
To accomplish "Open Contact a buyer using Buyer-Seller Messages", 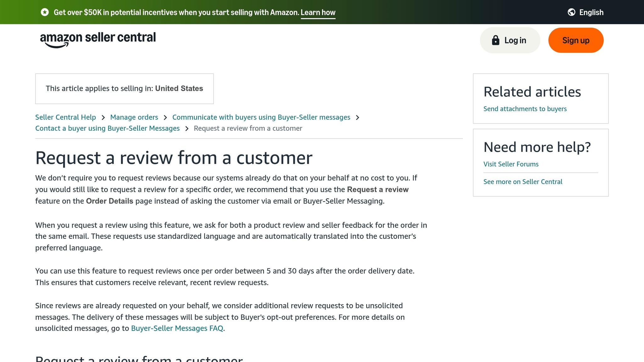I will click(x=107, y=128).
